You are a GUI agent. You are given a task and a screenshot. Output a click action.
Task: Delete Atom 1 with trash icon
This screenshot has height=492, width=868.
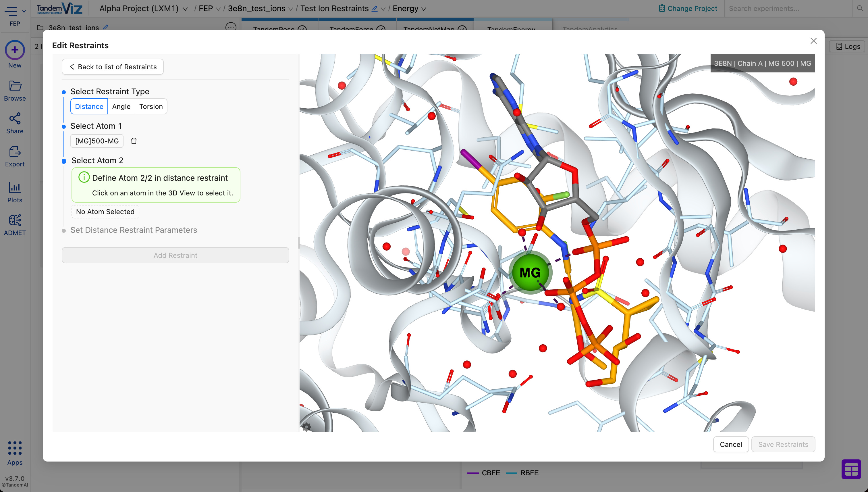(134, 141)
